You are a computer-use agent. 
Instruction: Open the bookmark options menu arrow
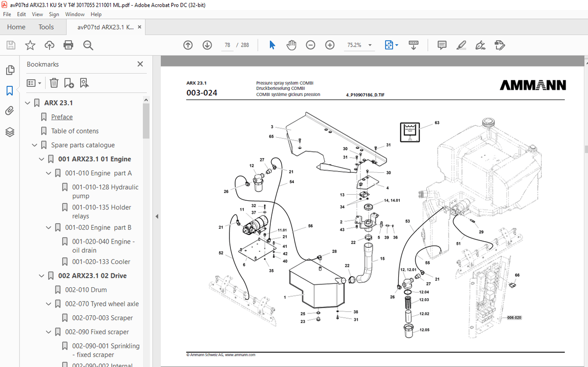(40, 83)
